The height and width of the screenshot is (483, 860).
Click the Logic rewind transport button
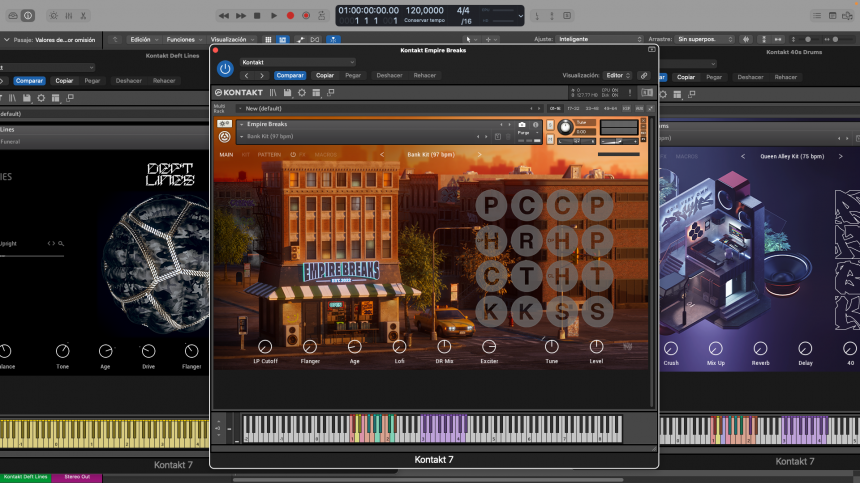[x=224, y=16]
